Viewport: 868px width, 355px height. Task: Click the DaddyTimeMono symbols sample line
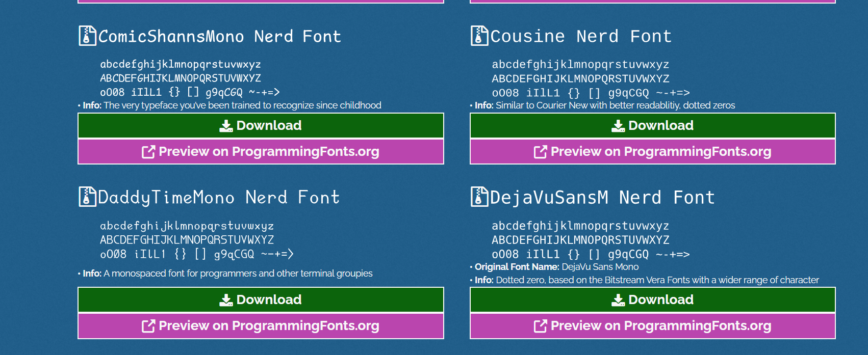tap(197, 254)
